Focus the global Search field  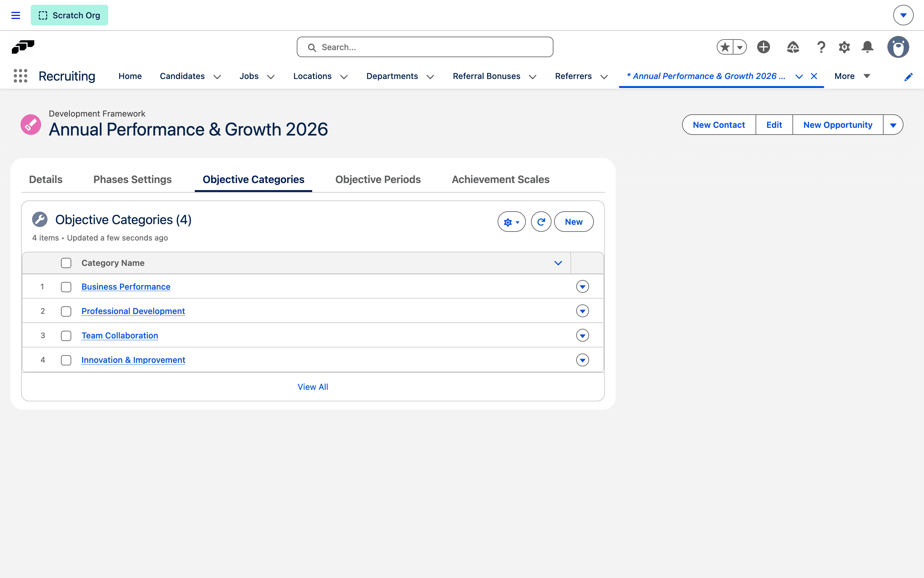tap(425, 47)
